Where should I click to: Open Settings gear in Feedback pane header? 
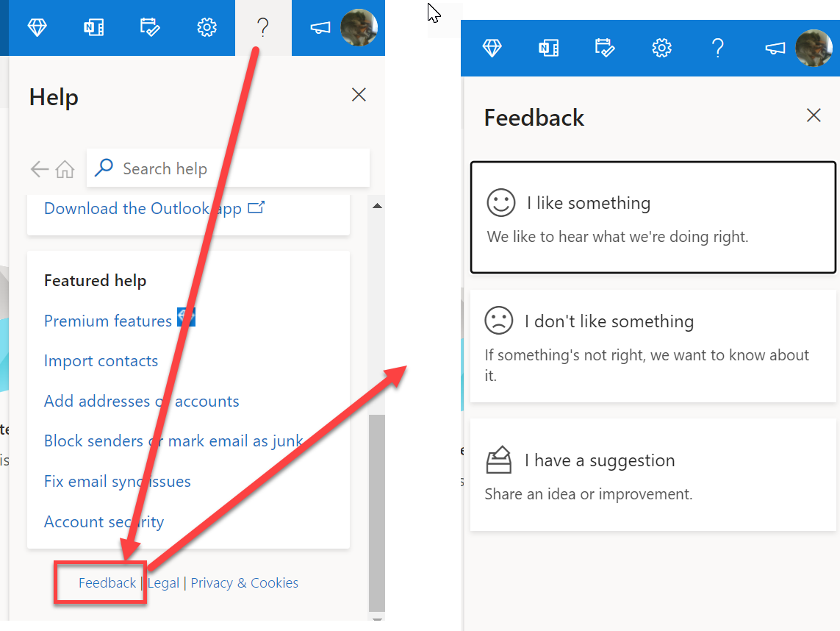pos(661,49)
